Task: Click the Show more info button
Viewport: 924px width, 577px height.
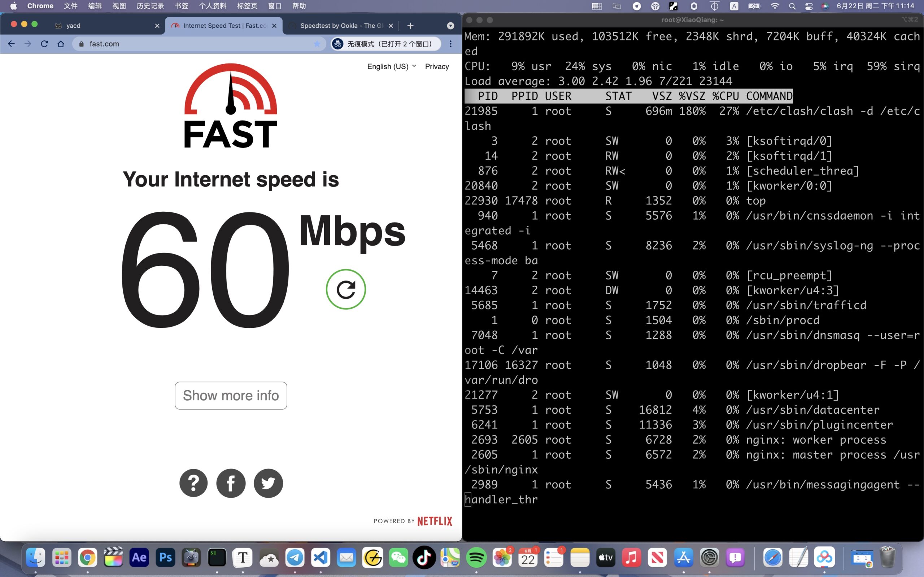Action: tap(231, 395)
